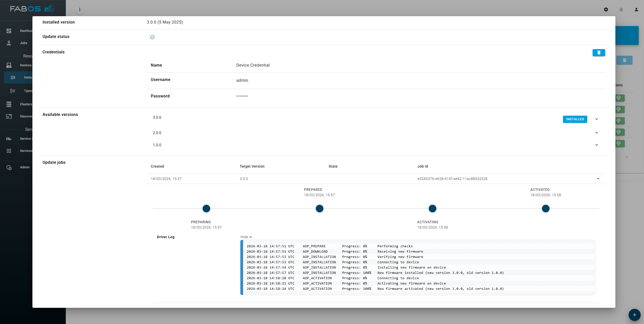
Task: Expand version 2.0.0 details
Action: 597,133
